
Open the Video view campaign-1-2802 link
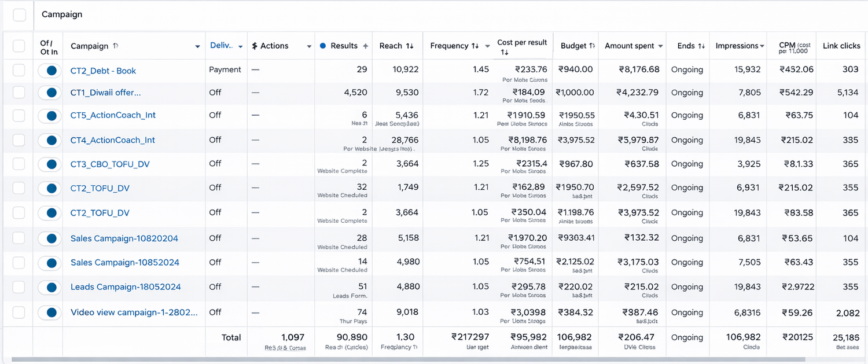coord(134,312)
